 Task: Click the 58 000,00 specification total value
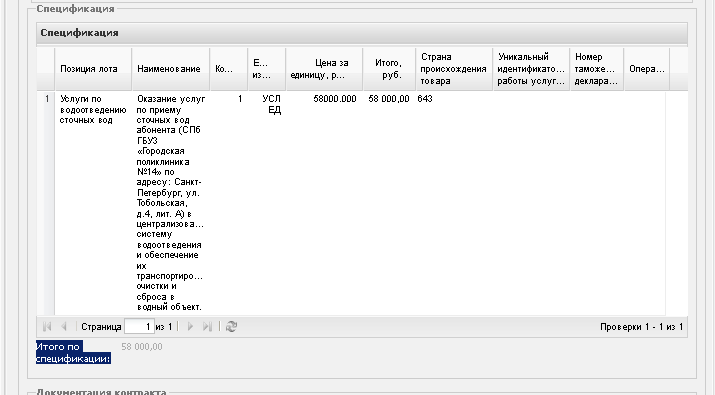(142, 347)
